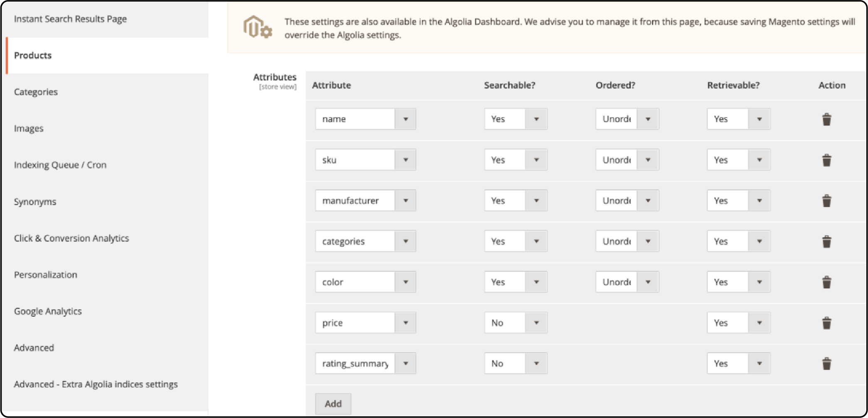Change Searchable setting for manufacturer
The height and width of the screenshot is (418, 868).
(515, 200)
